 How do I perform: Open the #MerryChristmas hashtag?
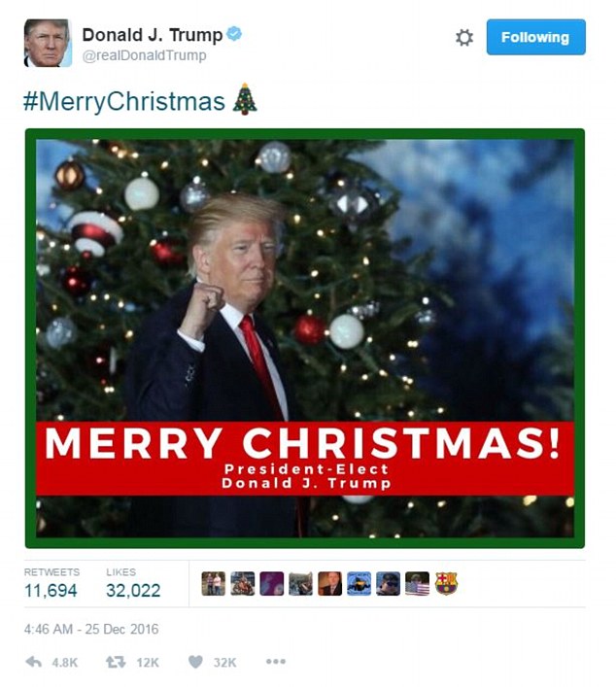[124, 101]
